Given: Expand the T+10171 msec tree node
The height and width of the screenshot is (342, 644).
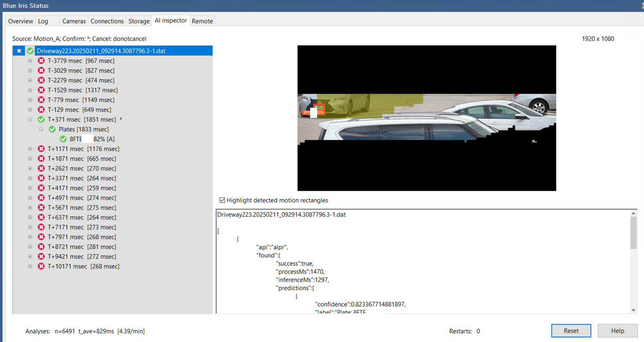Looking at the screenshot, I should click(30, 266).
